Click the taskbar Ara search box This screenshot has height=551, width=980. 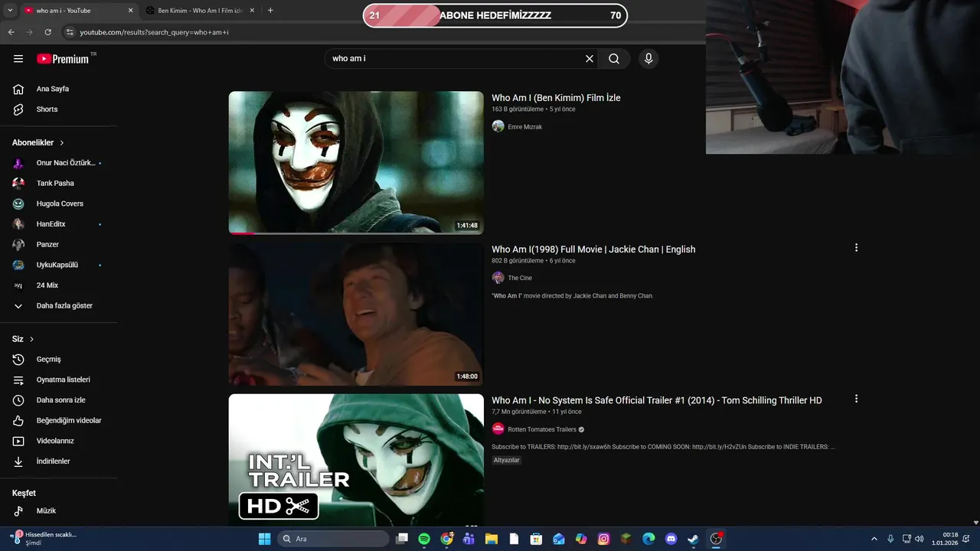tap(333, 539)
